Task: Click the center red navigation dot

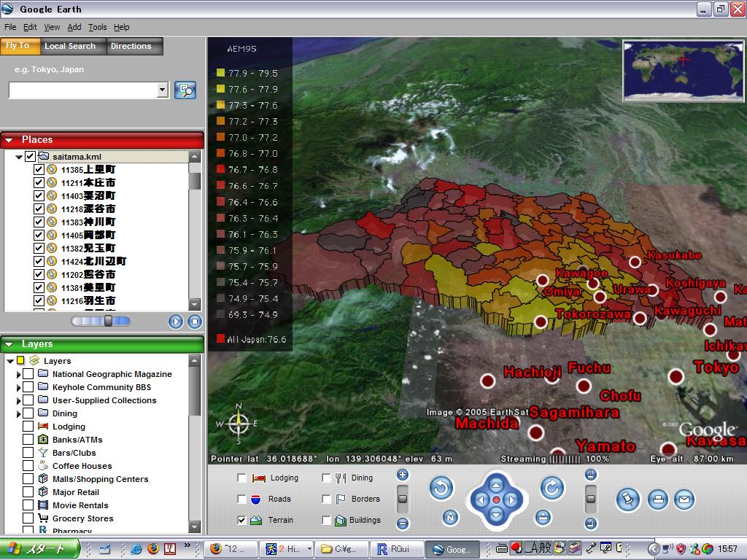Action: [x=496, y=500]
